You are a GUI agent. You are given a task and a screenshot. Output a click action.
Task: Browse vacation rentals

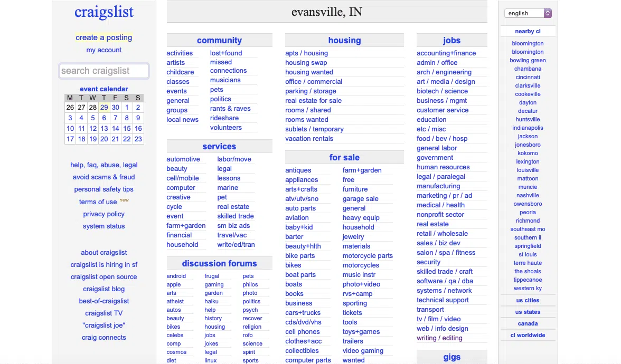[309, 138]
